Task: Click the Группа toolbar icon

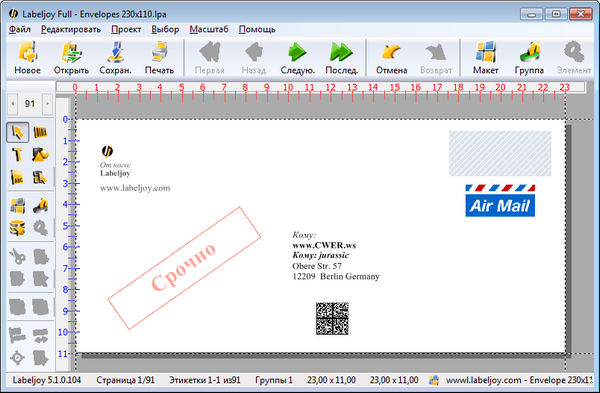Action: pyautogui.click(x=529, y=58)
